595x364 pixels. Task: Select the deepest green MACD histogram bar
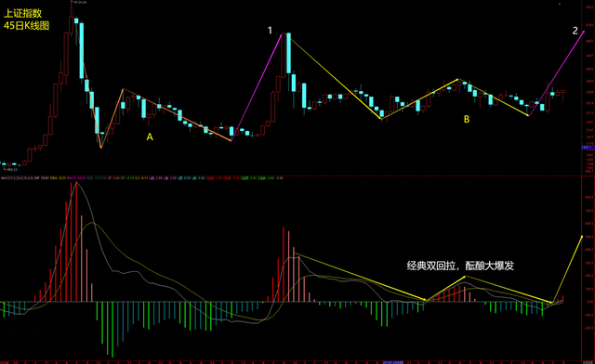112,330
